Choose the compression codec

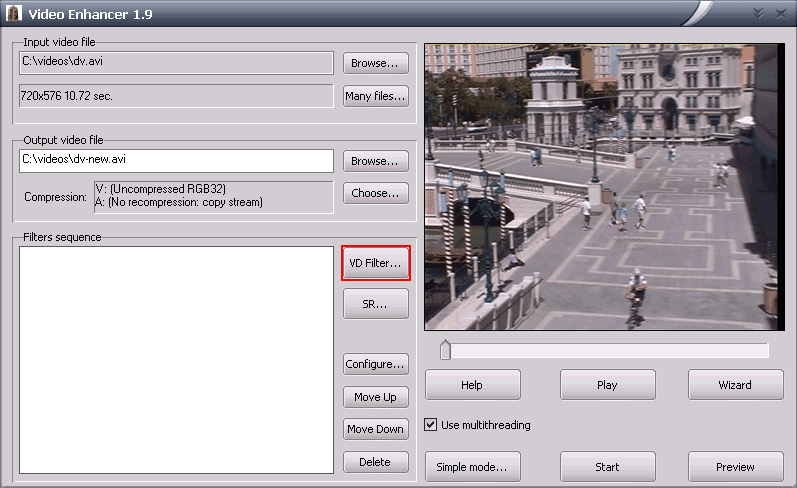[375, 193]
